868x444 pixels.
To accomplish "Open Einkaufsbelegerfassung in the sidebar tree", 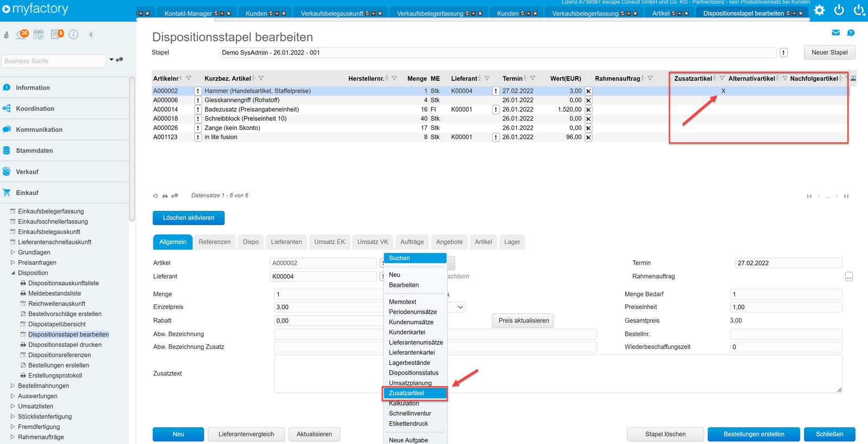I will coord(51,211).
